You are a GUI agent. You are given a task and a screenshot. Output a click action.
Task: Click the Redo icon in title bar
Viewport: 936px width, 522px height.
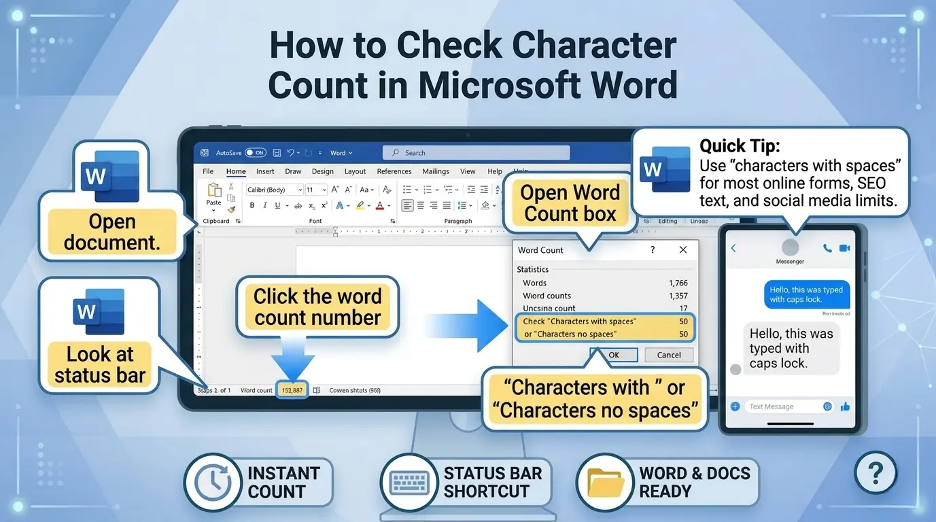click(308, 153)
